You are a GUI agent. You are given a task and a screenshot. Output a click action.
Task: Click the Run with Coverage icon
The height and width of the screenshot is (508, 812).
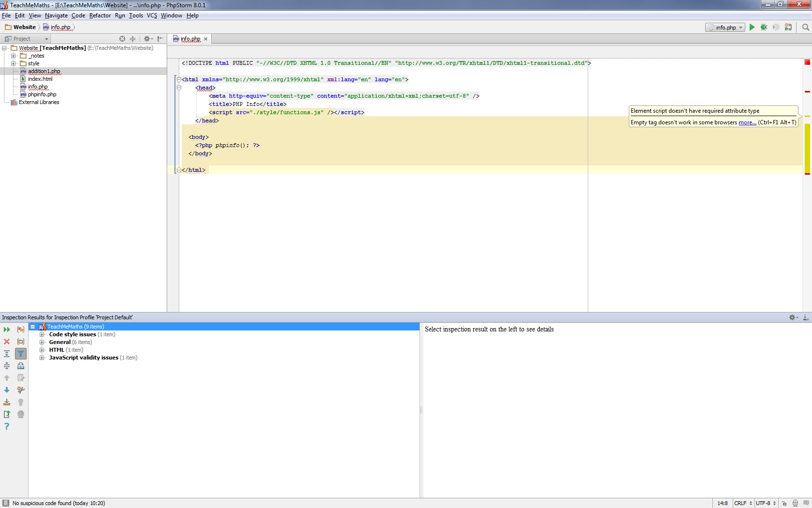pyautogui.click(x=776, y=28)
